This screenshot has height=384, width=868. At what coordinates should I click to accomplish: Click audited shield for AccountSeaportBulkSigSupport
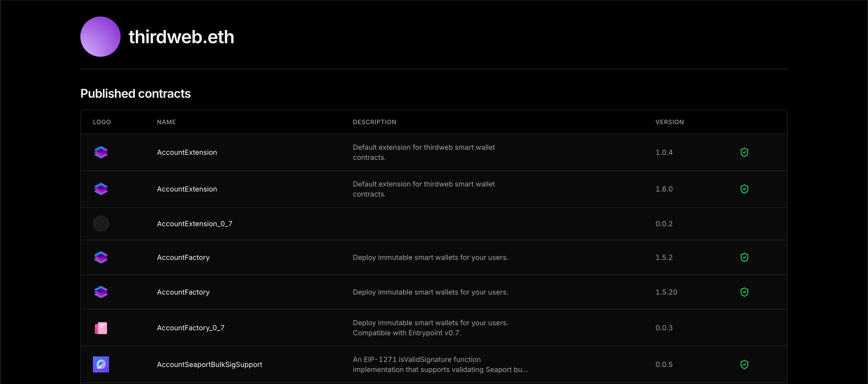pyautogui.click(x=744, y=364)
